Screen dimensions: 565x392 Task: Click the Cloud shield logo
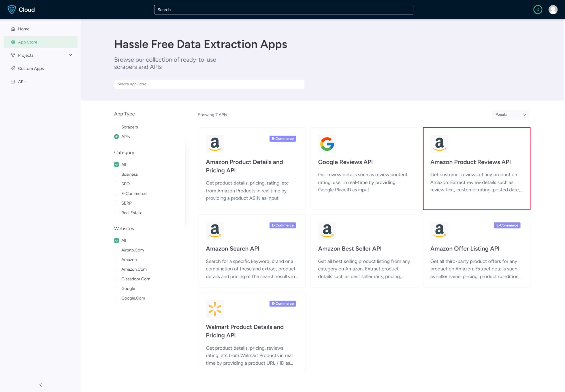11,9
